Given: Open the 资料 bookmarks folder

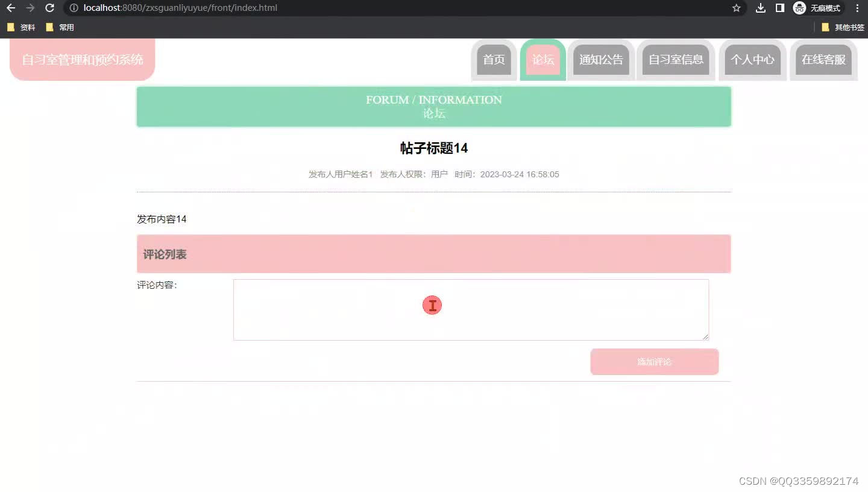Looking at the screenshot, I should coord(21,27).
